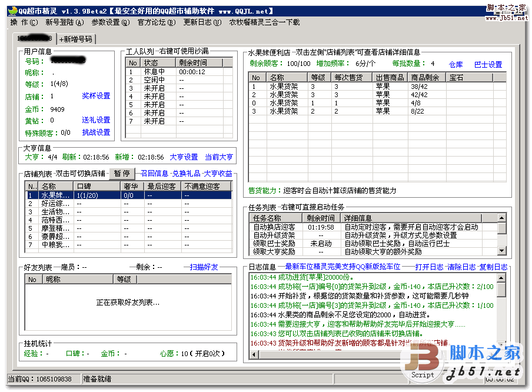Click the task list scrollbar down arrow
This screenshot has width=532, height=392.
[x=502, y=251]
